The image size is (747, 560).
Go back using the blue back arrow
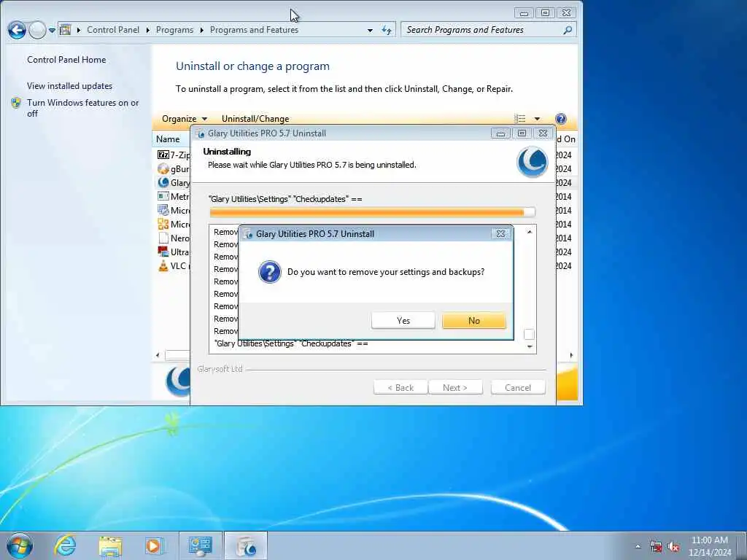18,30
